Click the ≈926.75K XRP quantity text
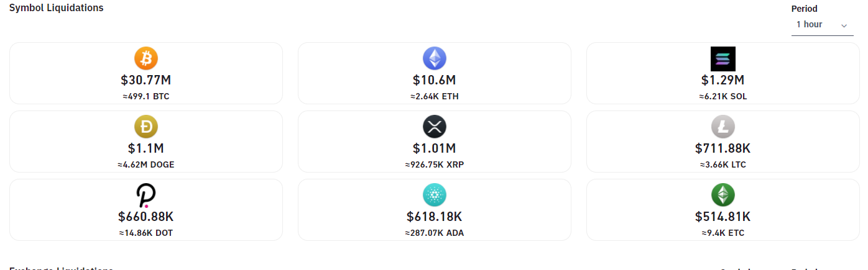Image resolution: width=868 pixels, height=270 pixels. tap(435, 164)
